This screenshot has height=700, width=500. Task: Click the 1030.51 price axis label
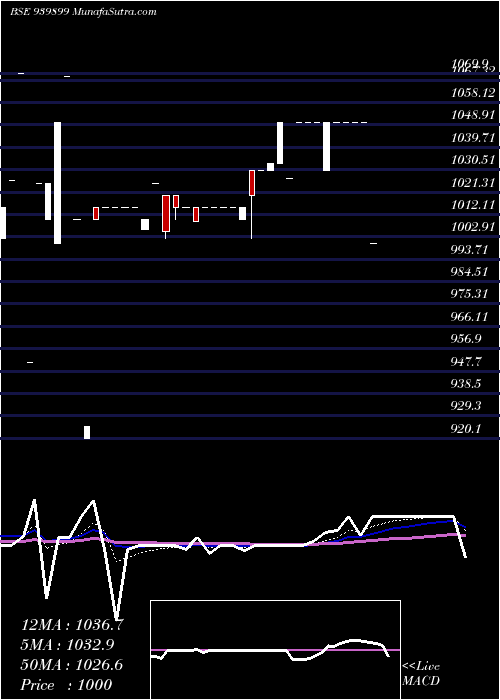473,160
